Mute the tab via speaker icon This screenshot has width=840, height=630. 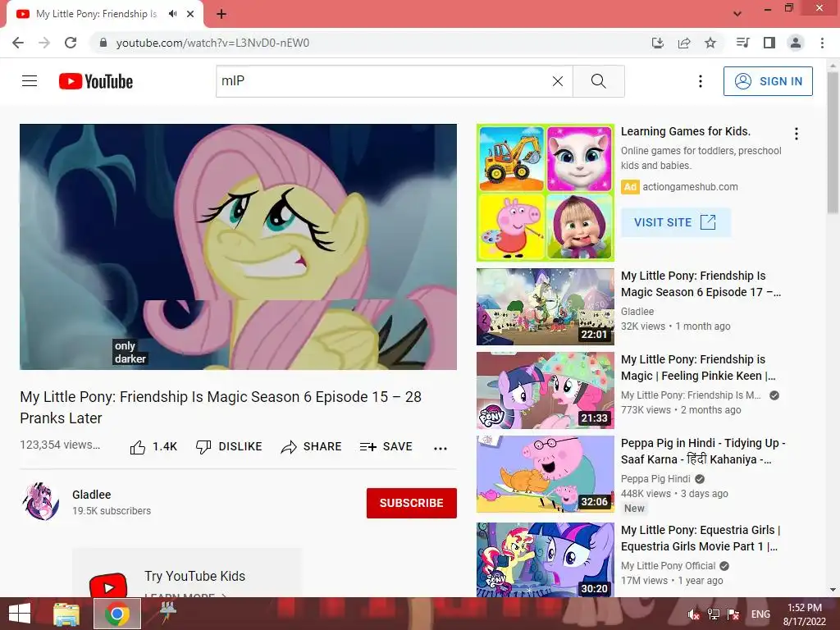click(172, 14)
